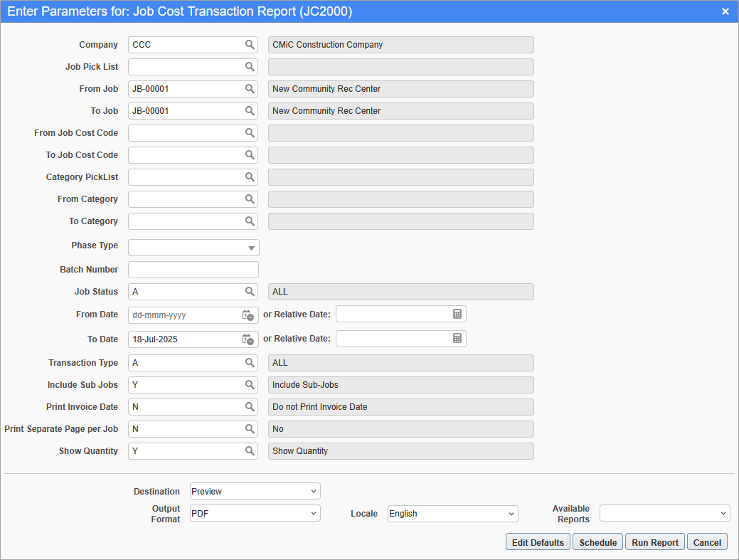Open the Job Status lookup magnifier
This screenshot has width=739, height=560.
click(250, 292)
